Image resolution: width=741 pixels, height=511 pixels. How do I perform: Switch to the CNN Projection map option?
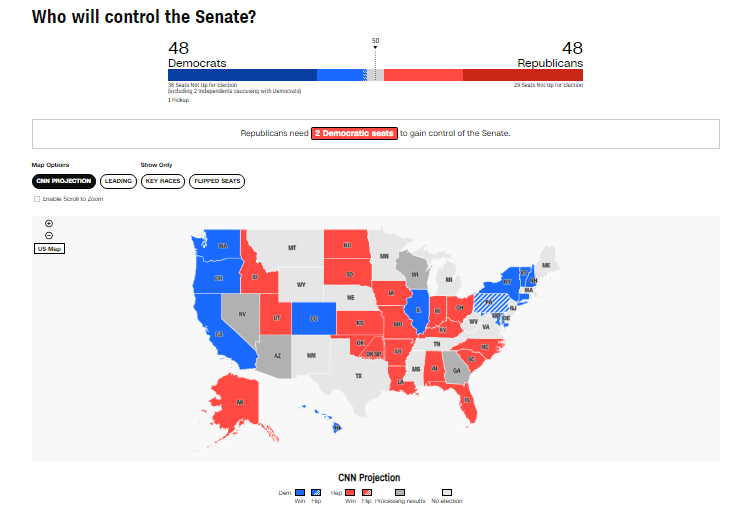(x=64, y=181)
